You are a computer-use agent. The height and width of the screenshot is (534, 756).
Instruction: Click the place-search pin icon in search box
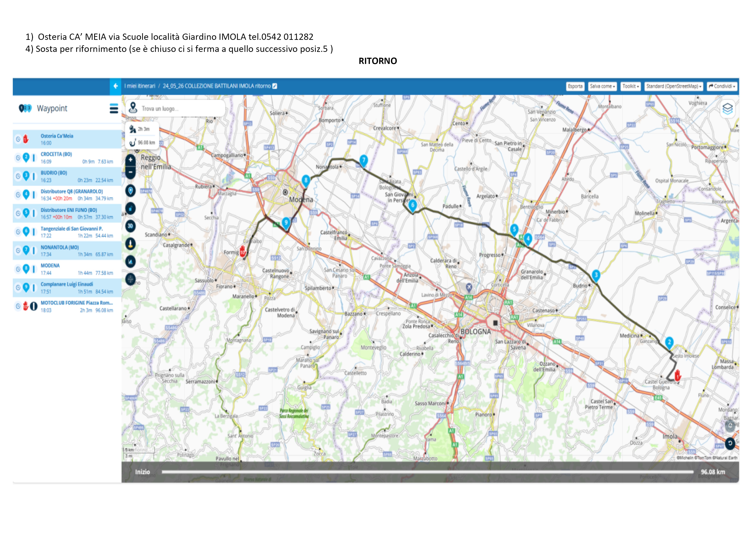click(133, 108)
